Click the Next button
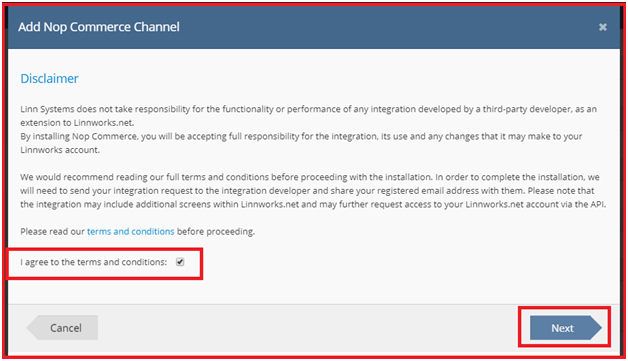 (566, 328)
